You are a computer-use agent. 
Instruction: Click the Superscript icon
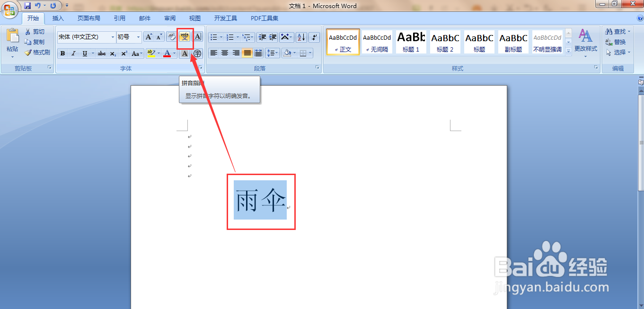point(124,53)
